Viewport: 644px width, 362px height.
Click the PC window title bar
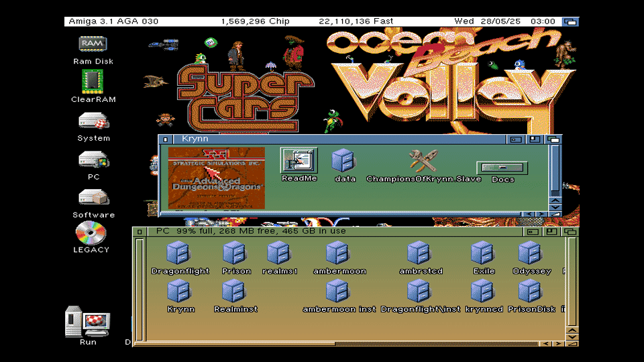tap(335, 231)
